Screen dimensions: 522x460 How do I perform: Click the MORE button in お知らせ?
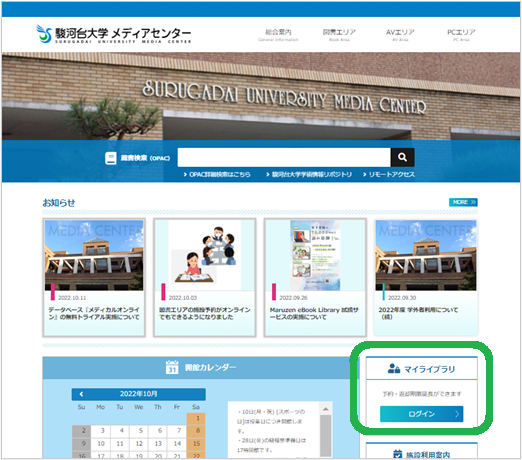[463, 202]
